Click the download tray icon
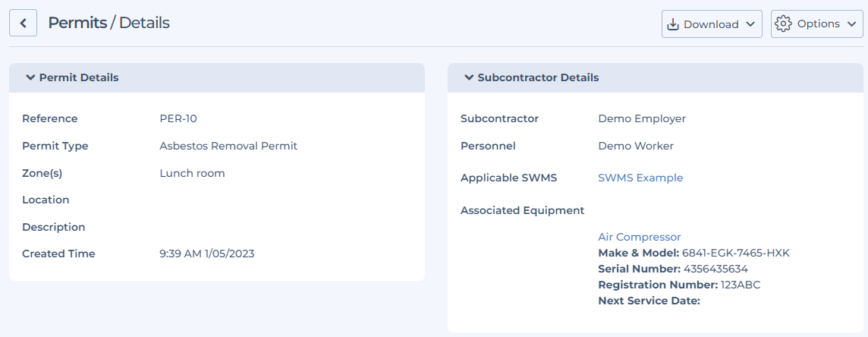Screen dimensions: 868x337 point(673,24)
